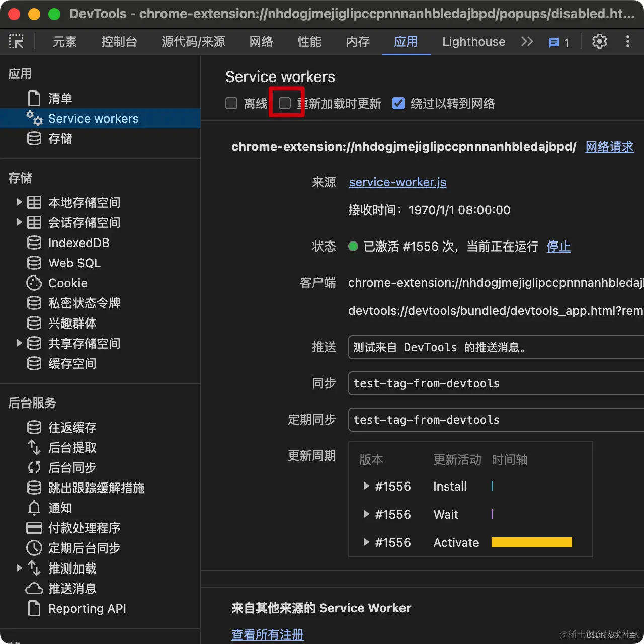Open the 性能 tab
This screenshot has height=644, width=644.
309,42
